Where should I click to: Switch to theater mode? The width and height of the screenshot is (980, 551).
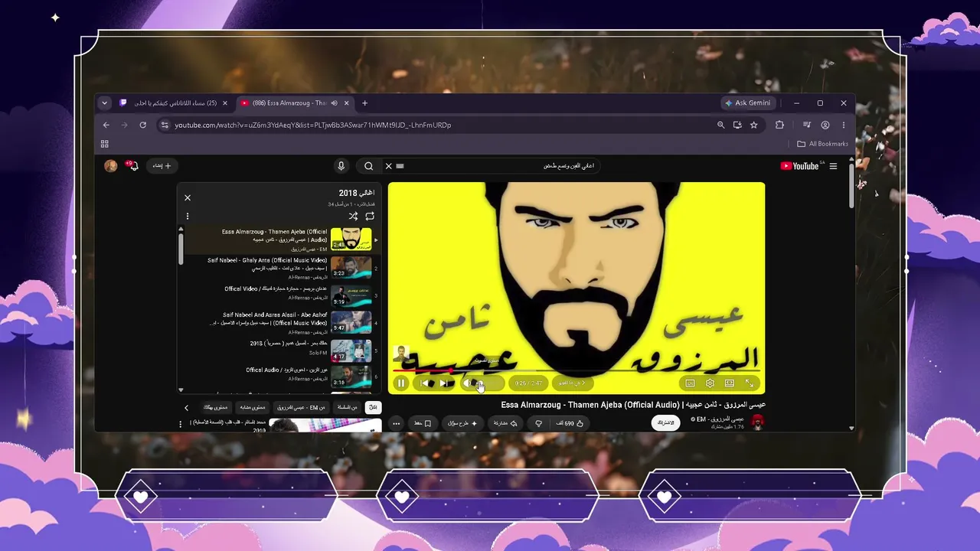(x=730, y=383)
